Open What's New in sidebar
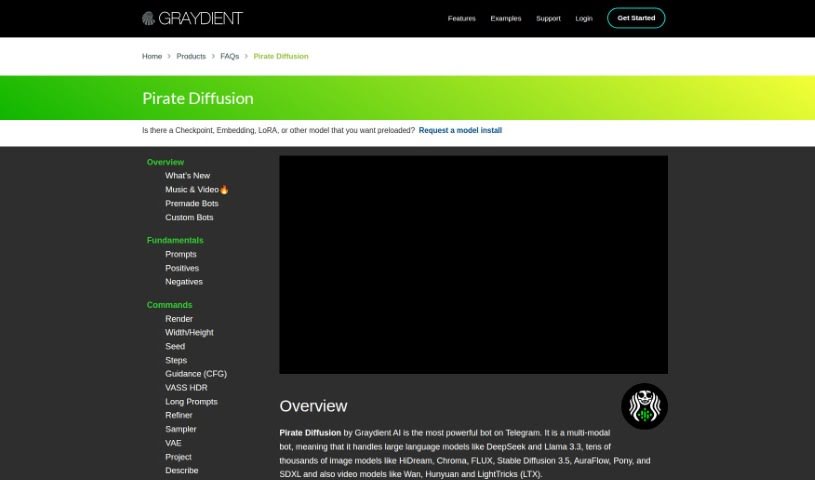The width and height of the screenshot is (815, 480). tap(188, 176)
